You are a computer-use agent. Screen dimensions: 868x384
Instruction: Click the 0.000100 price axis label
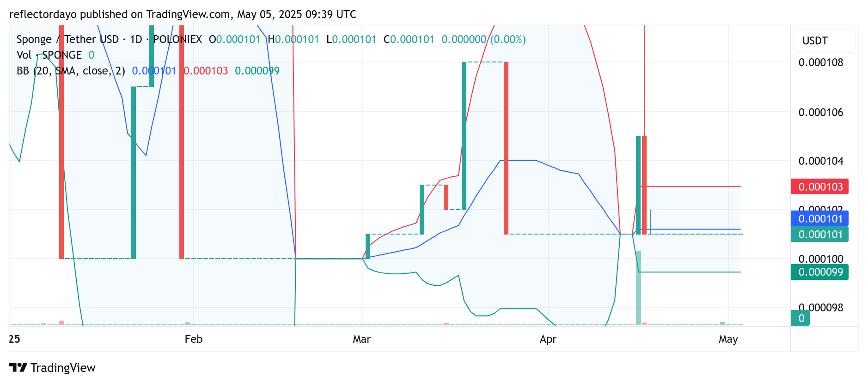pos(821,259)
